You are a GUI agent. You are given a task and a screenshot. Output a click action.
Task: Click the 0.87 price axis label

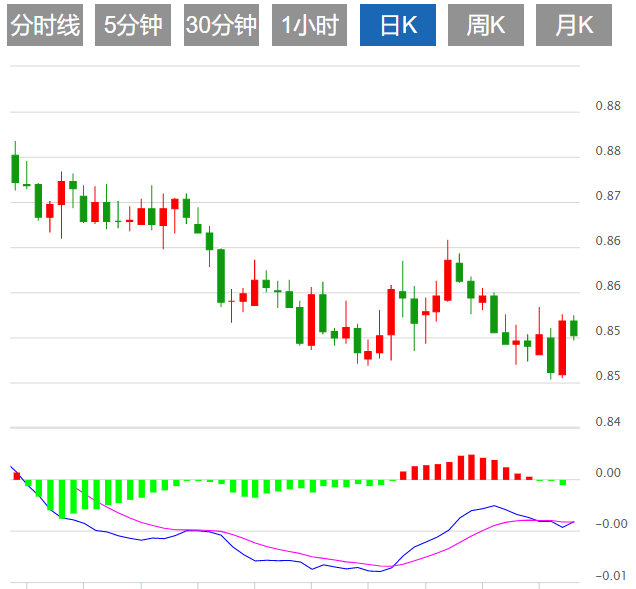[608, 196]
